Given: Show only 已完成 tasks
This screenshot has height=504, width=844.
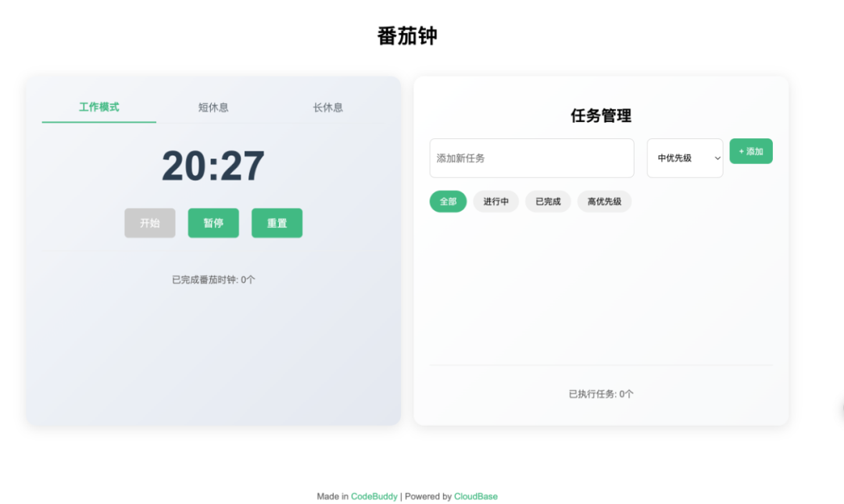Looking at the screenshot, I should (548, 202).
